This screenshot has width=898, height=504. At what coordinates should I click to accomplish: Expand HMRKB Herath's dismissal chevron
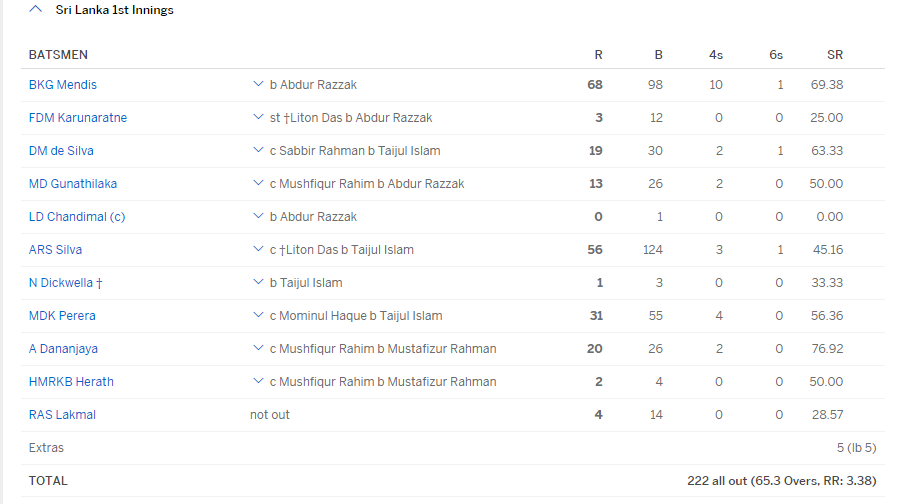[x=258, y=381]
